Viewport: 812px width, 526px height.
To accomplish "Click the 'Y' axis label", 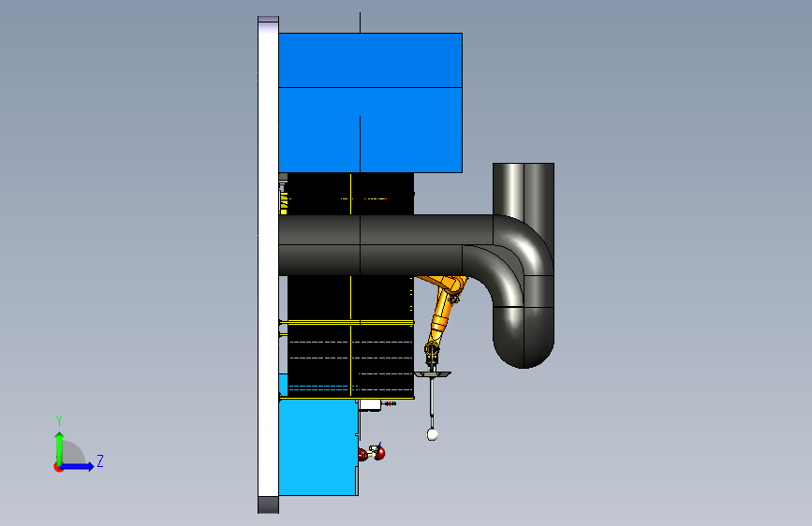I will click(x=59, y=420).
